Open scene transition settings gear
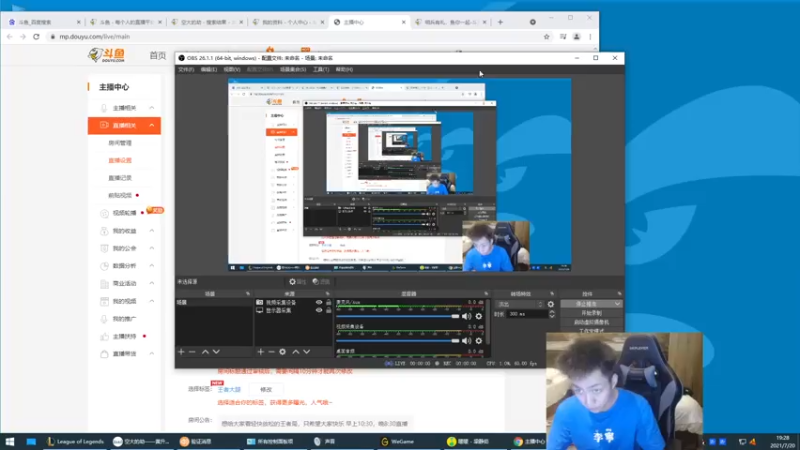 (x=551, y=304)
